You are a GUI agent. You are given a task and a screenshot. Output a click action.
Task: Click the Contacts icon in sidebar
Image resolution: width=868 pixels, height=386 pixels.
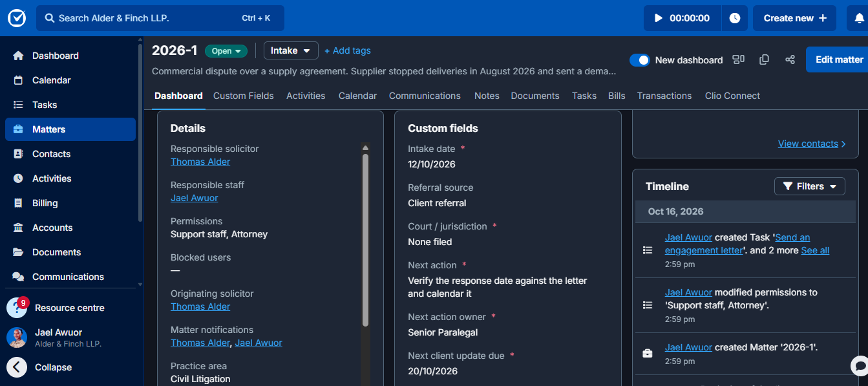[x=18, y=154]
